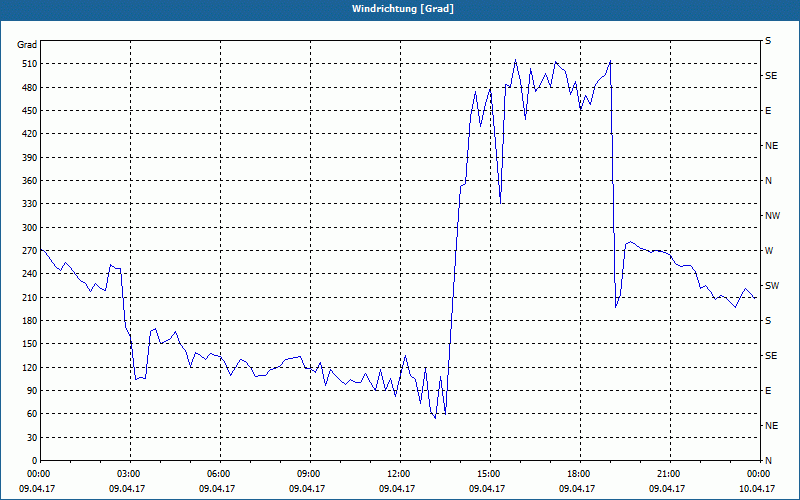Click the 240 y-axis value
The height and width of the screenshot is (500, 800).
coord(29,273)
